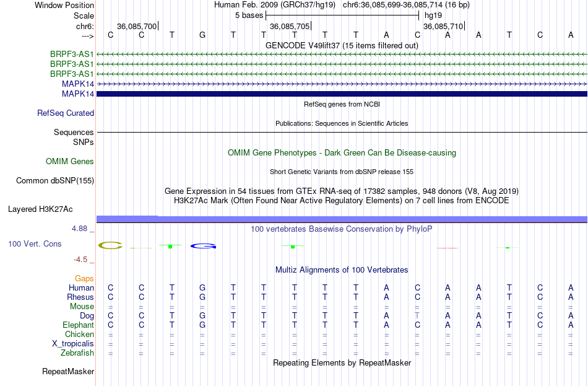Viewport: 588px width, 386px height.
Task: Click the -4.5 PhyloP lower scale value
Action: coord(80,260)
